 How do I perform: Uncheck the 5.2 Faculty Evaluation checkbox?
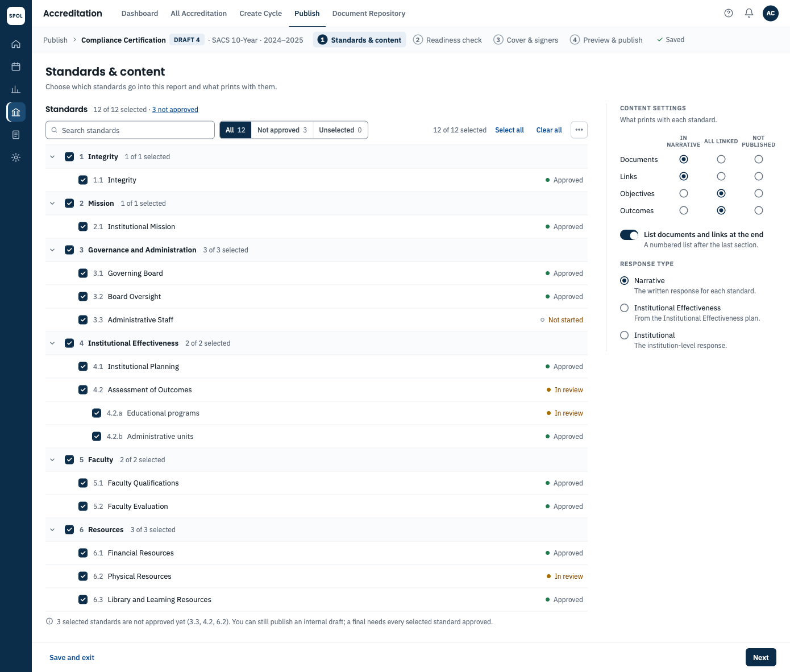click(83, 507)
